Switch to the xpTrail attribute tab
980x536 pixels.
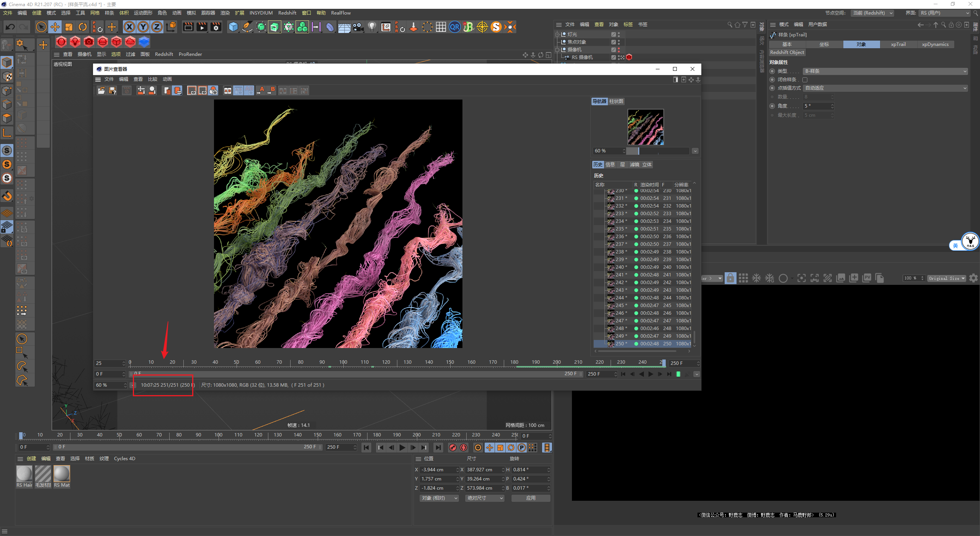898,44
